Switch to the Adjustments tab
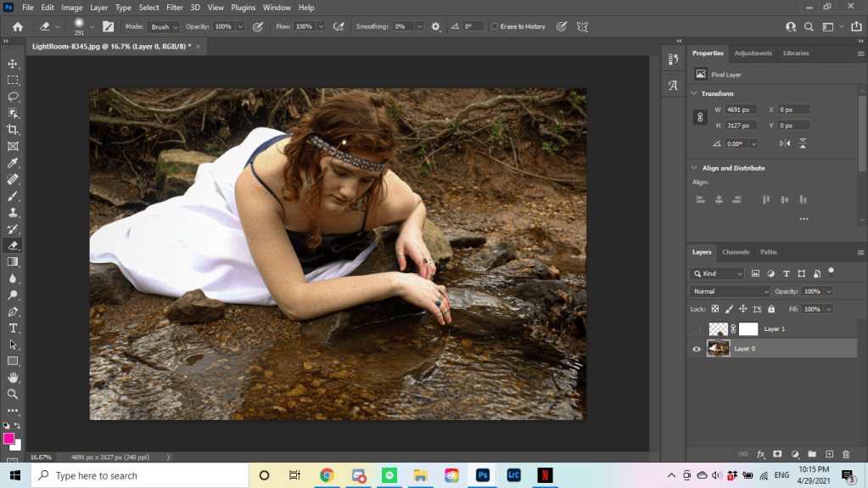The image size is (868, 488). 753,53
